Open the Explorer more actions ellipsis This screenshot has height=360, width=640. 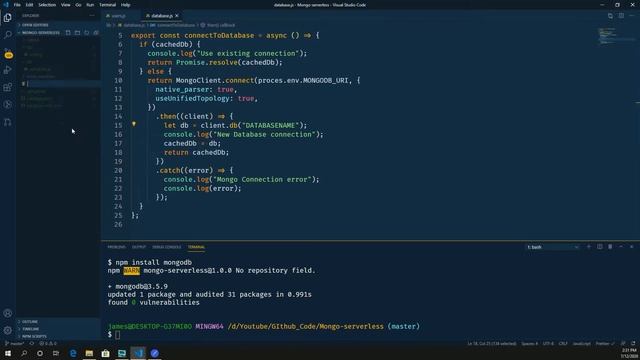coord(92,16)
